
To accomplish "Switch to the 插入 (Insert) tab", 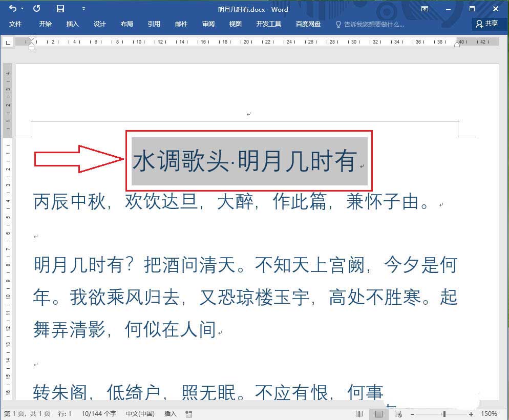I will [x=72, y=24].
